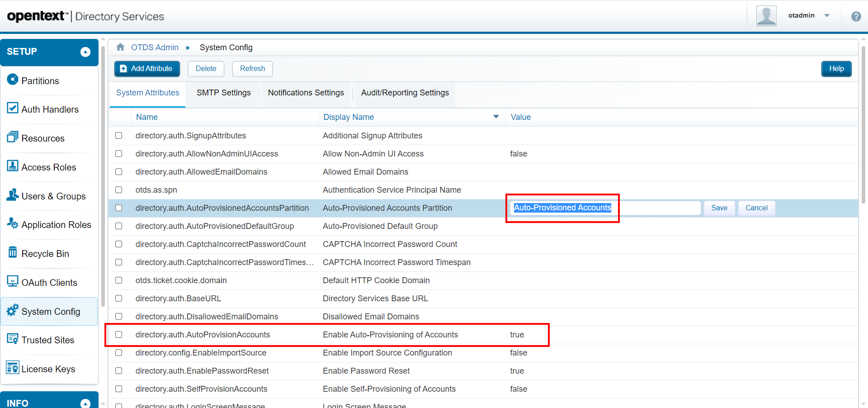Open Application Roles icon
868x408 pixels.
[13, 223]
